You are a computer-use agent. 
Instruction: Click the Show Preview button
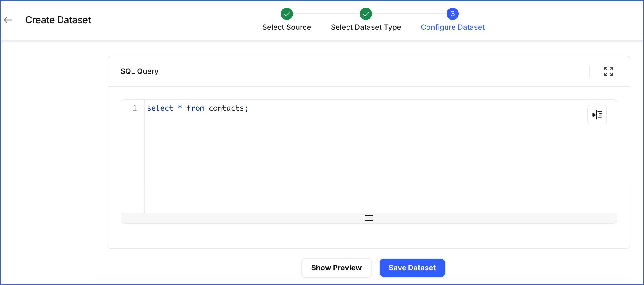336,268
